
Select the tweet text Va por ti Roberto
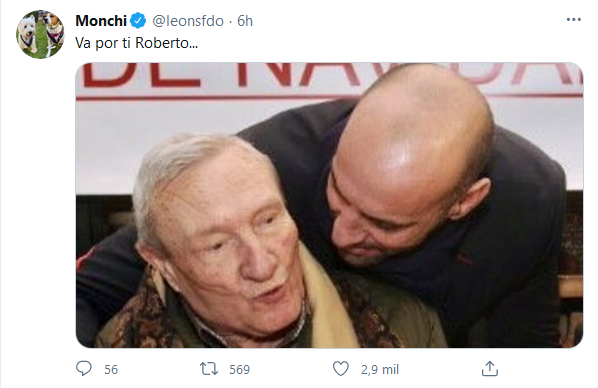coord(137,43)
